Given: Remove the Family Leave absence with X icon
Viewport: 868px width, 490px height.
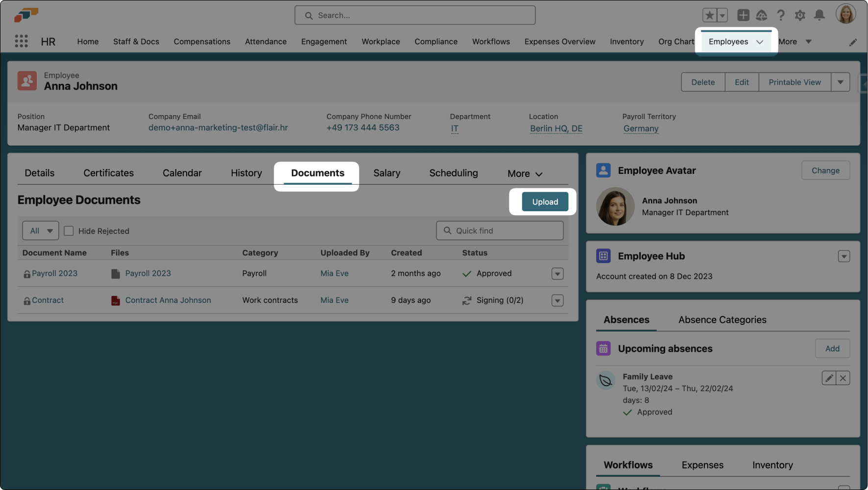Looking at the screenshot, I should [x=843, y=378].
